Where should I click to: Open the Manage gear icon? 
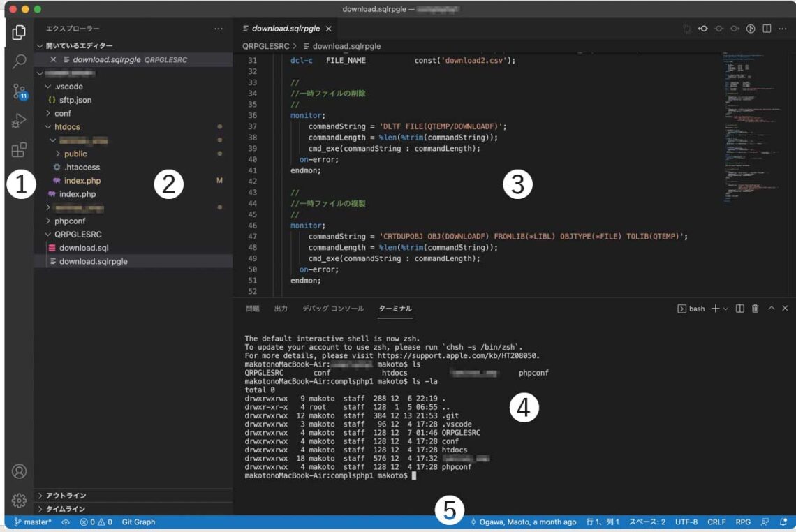[x=20, y=501]
